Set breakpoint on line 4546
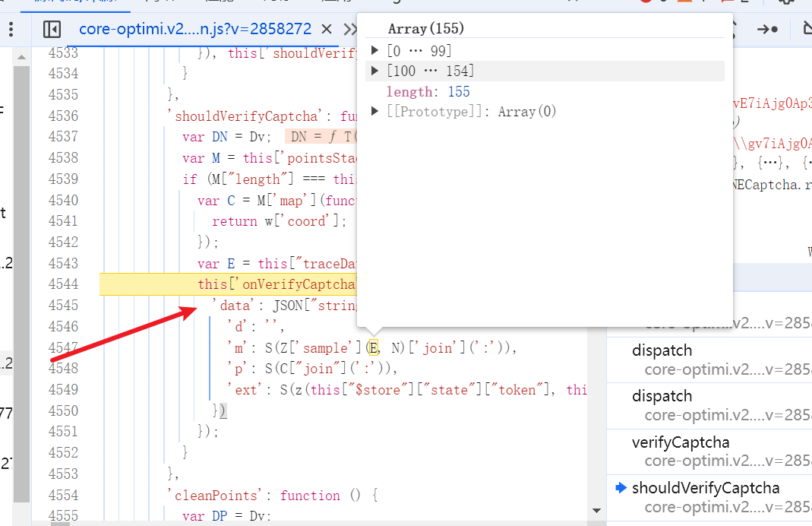 click(63, 327)
